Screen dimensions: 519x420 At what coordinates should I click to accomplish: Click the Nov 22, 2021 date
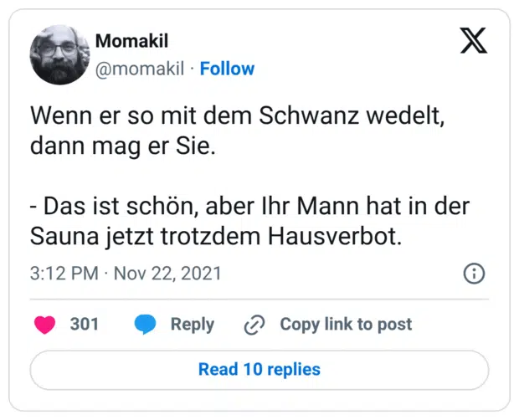pos(167,274)
